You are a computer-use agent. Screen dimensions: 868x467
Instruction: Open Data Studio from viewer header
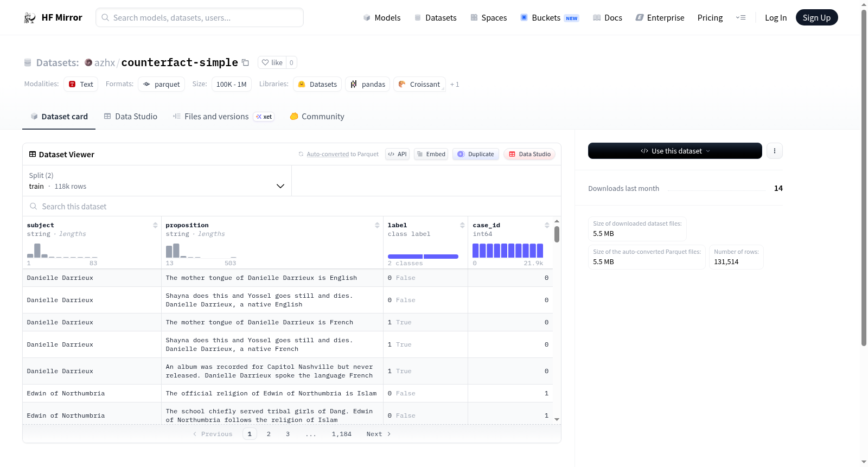click(529, 154)
